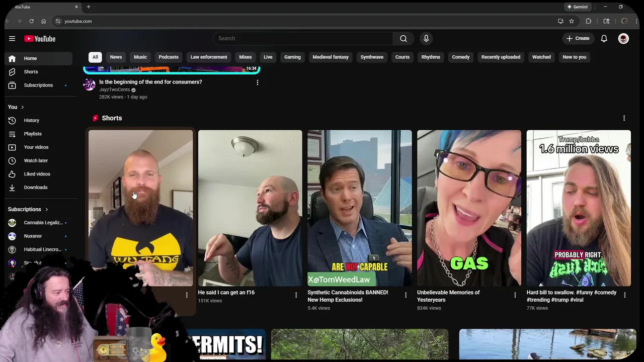Open the YouTube guide hamburger menu
The width and height of the screenshot is (644, 362).
point(12,39)
